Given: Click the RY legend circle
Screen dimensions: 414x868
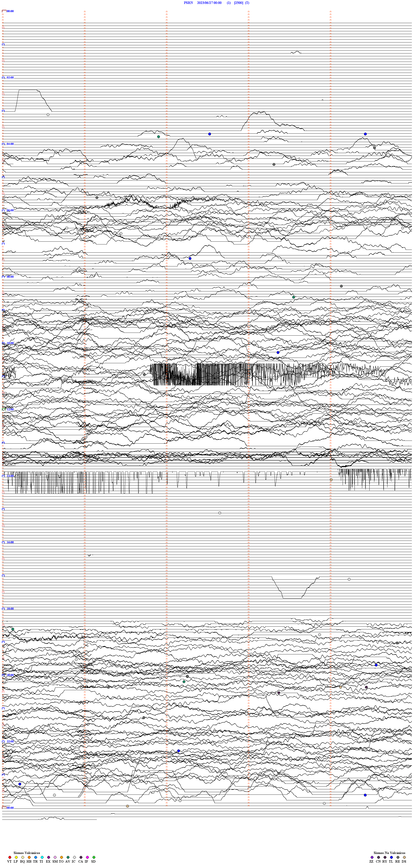Looking at the screenshot, I should [385, 857].
